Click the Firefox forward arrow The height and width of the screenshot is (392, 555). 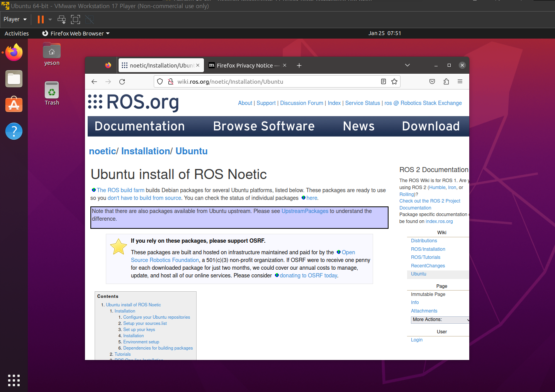108,81
